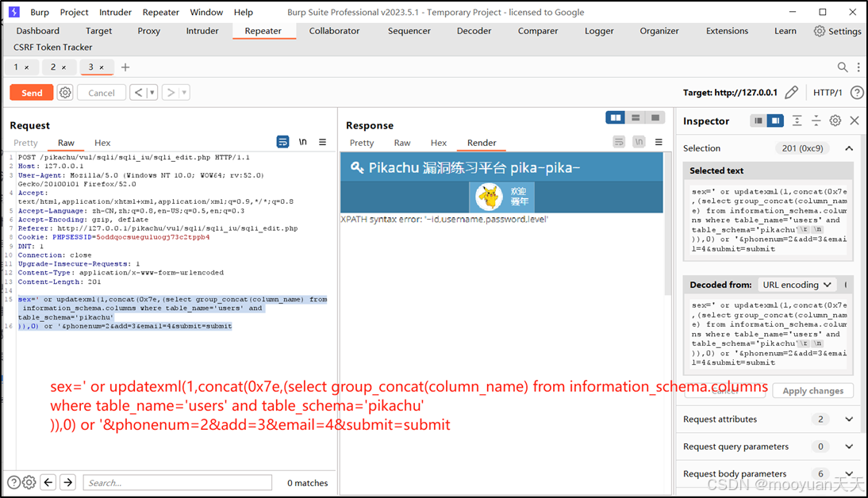
Task: Select combined tabbed layout view
Action: (655, 117)
